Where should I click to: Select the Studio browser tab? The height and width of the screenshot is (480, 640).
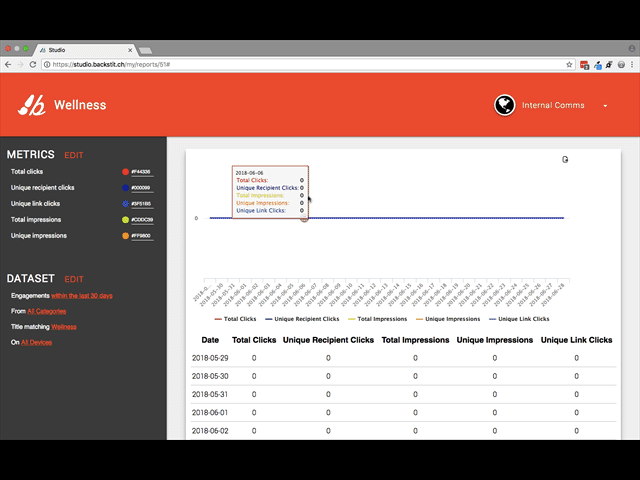click(86, 50)
